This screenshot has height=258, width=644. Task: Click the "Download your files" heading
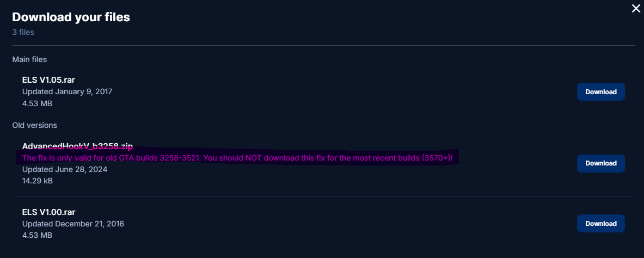(71, 17)
